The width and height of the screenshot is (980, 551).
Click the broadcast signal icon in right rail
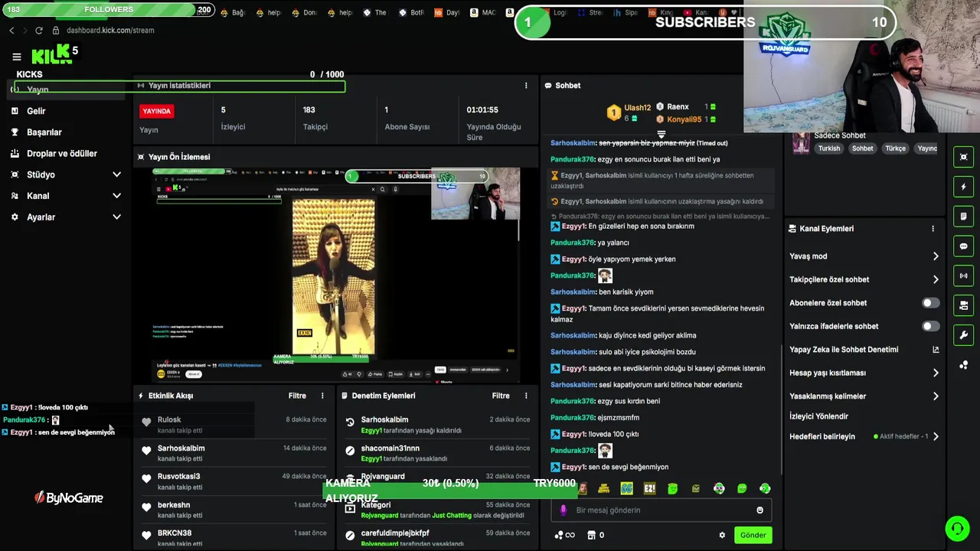coord(963,275)
